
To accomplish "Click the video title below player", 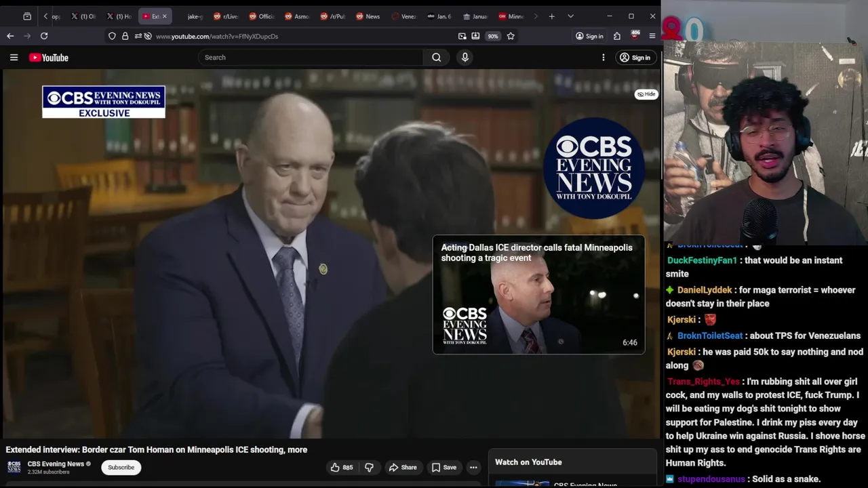I will 157,449.
